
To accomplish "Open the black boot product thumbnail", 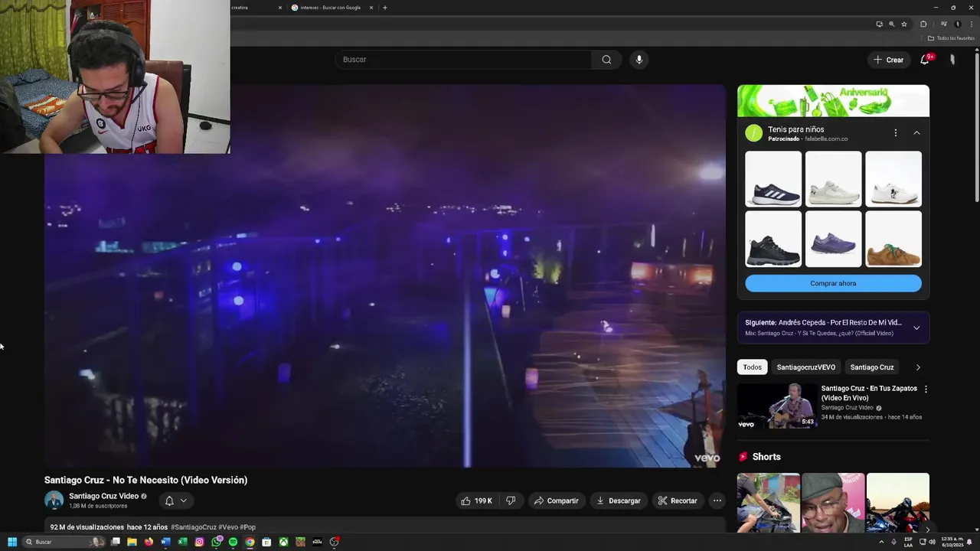I will pos(773,239).
